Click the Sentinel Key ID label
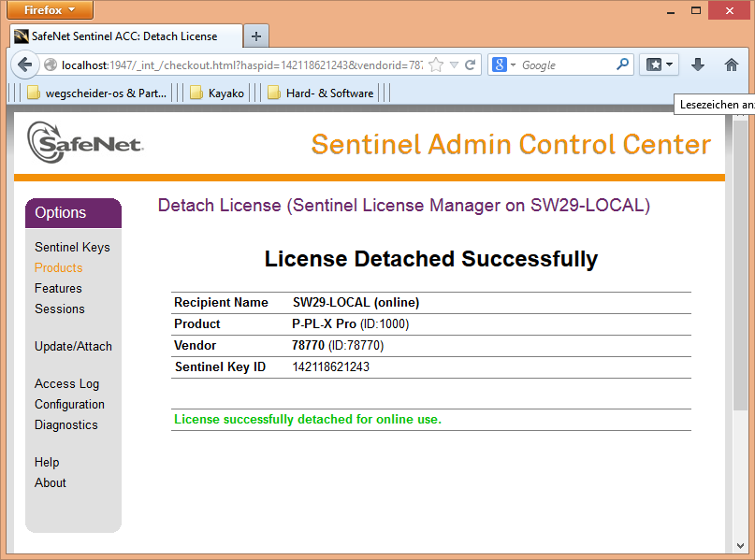Image resolution: width=755 pixels, height=560 pixels. pos(220,367)
